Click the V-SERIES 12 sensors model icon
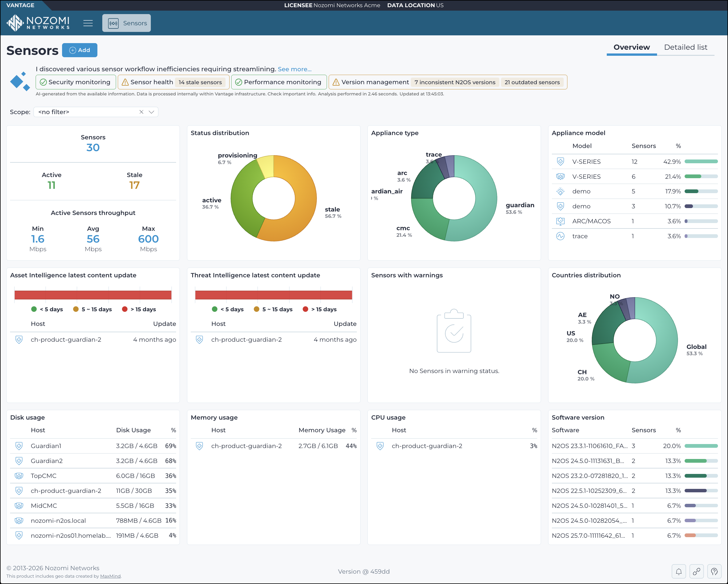The image size is (728, 584). 560,162
